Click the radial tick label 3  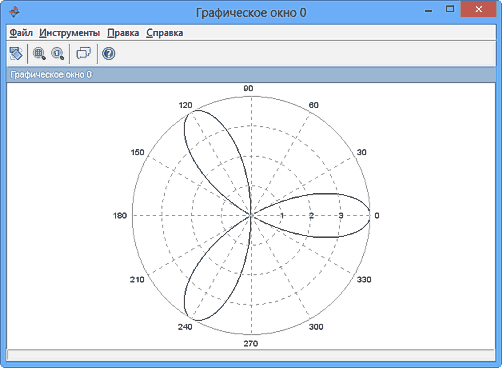tap(341, 215)
